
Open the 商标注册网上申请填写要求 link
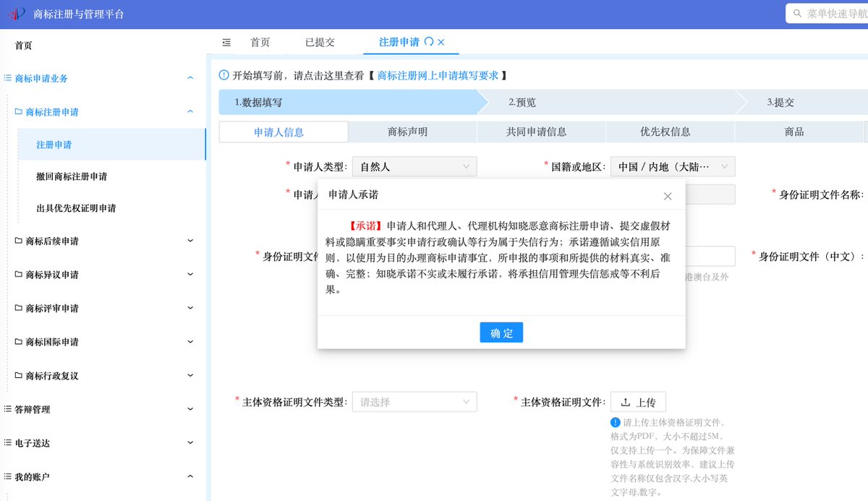coord(438,75)
